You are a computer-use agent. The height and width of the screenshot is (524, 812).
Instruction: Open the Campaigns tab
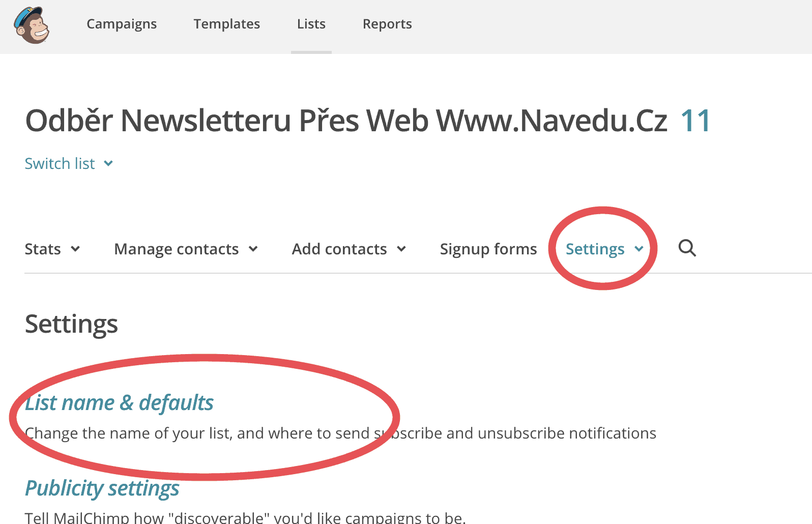(x=122, y=24)
